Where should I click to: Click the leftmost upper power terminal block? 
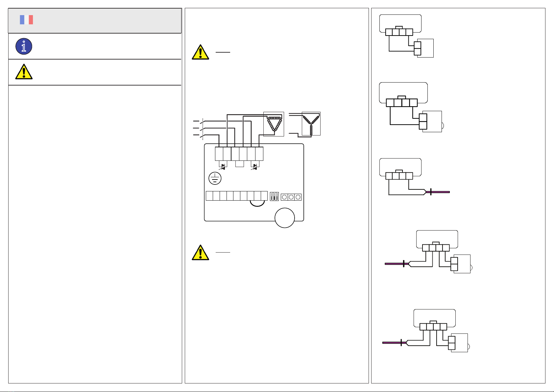(219, 154)
